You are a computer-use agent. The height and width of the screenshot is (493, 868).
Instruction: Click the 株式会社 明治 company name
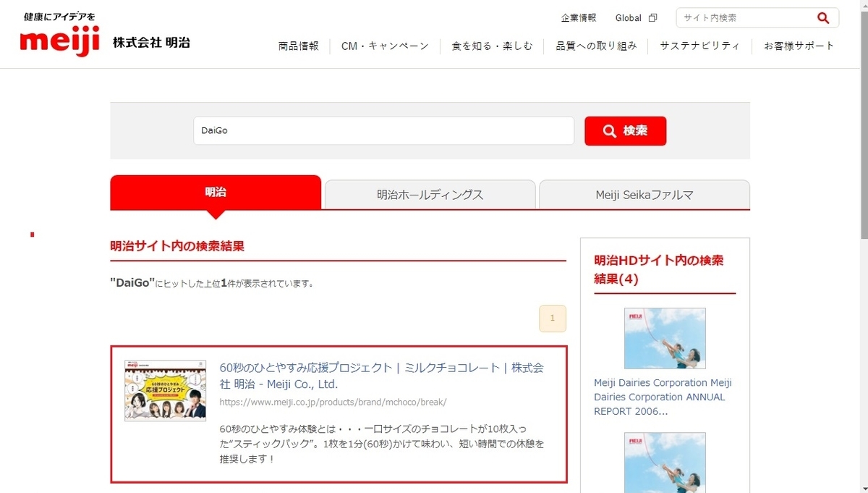pyautogui.click(x=151, y=42)
